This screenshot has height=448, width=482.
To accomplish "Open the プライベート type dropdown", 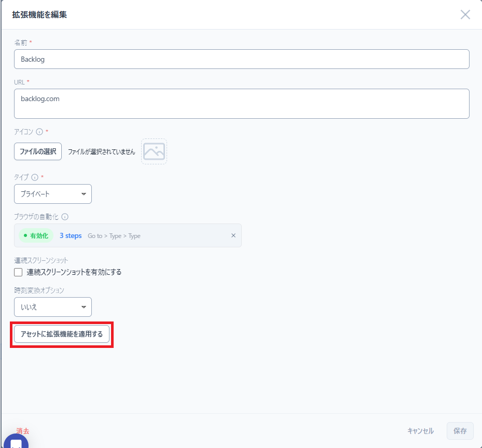I will point(53,194).
